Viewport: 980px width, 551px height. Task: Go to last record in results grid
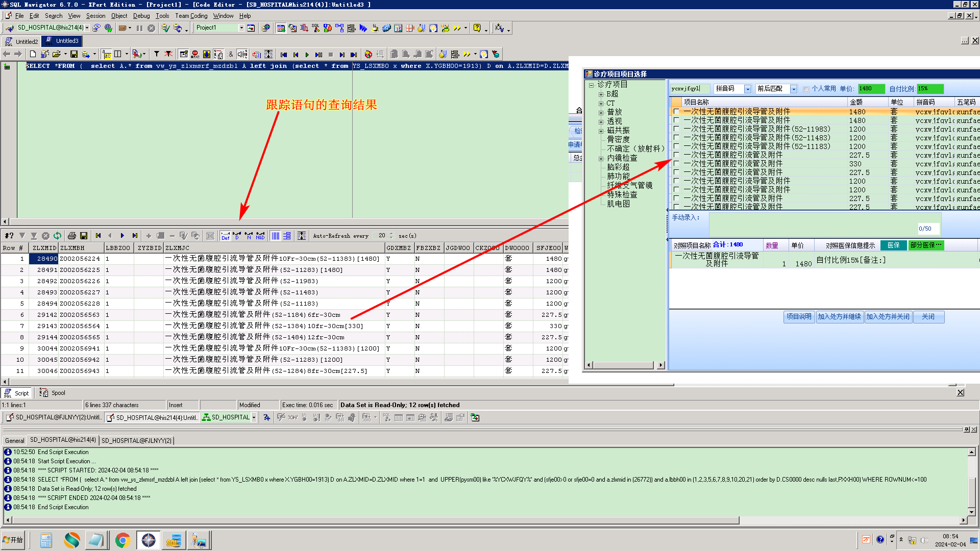click(135, 236)
